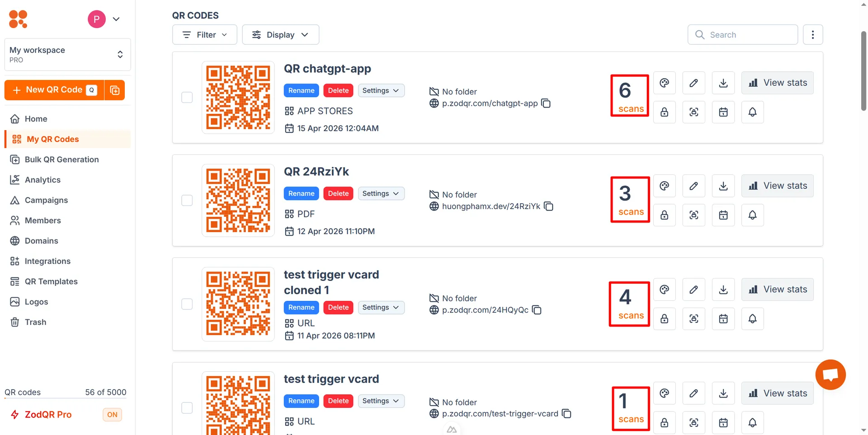Go to Home in sidebar

coord(67,119)
